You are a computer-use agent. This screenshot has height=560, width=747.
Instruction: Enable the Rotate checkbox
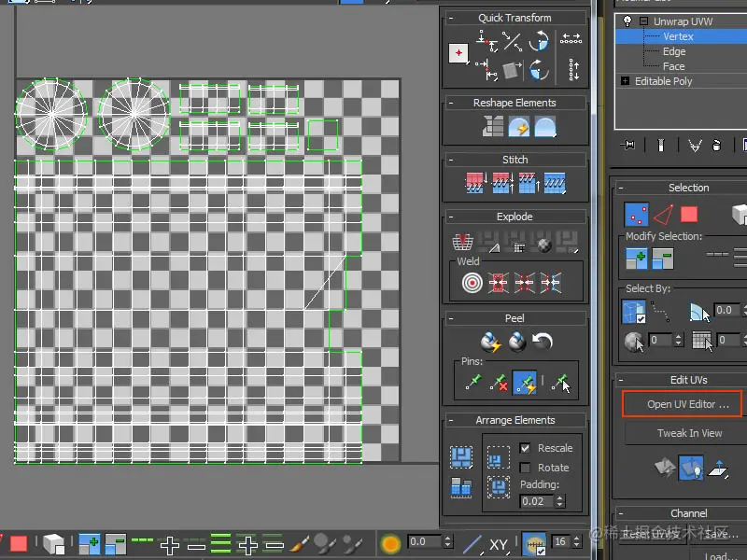point(525,468)
